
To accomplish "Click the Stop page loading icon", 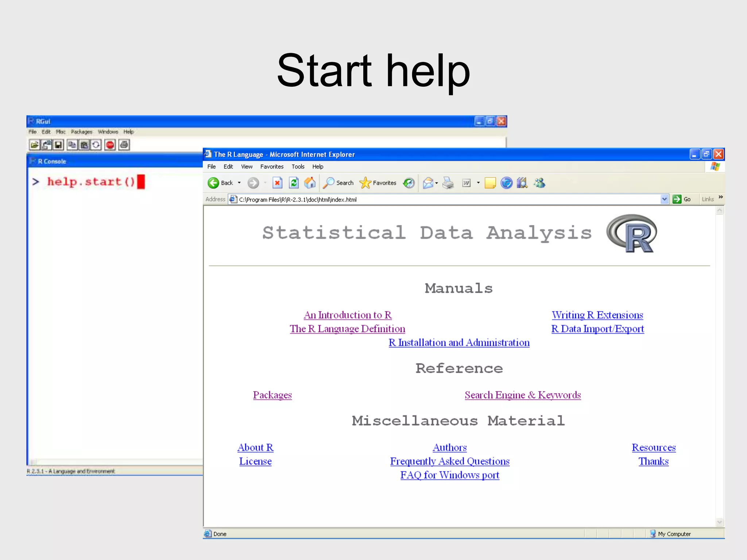I will pos(278,183).
